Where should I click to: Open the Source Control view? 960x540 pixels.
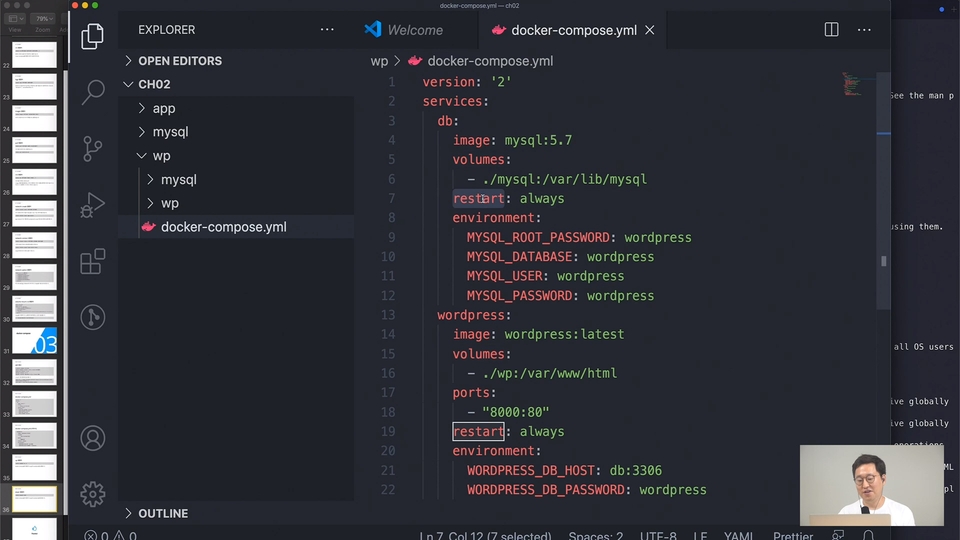92,149
